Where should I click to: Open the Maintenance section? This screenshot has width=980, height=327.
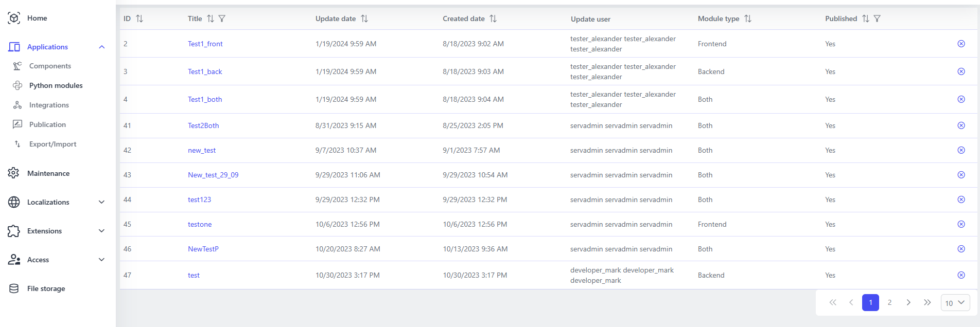coord(48,173)
